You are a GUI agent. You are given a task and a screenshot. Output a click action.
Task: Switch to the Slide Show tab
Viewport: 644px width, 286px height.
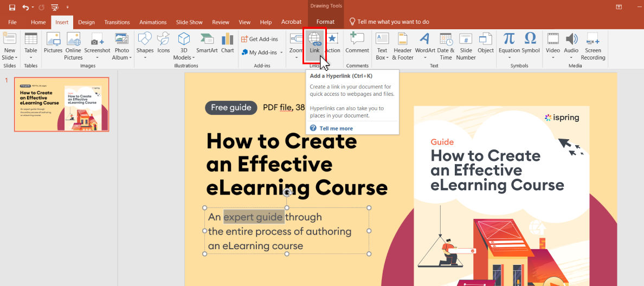(x=189, y=22)
